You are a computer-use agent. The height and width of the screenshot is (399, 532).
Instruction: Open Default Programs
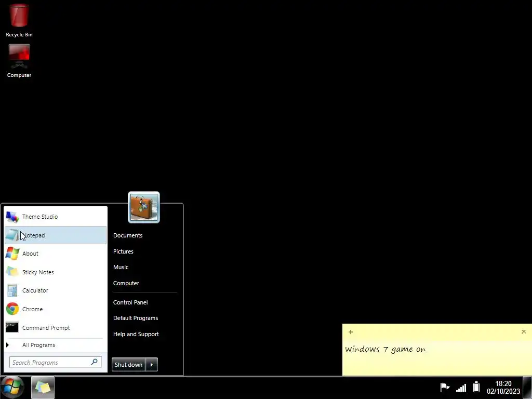[x=136, y=318]
